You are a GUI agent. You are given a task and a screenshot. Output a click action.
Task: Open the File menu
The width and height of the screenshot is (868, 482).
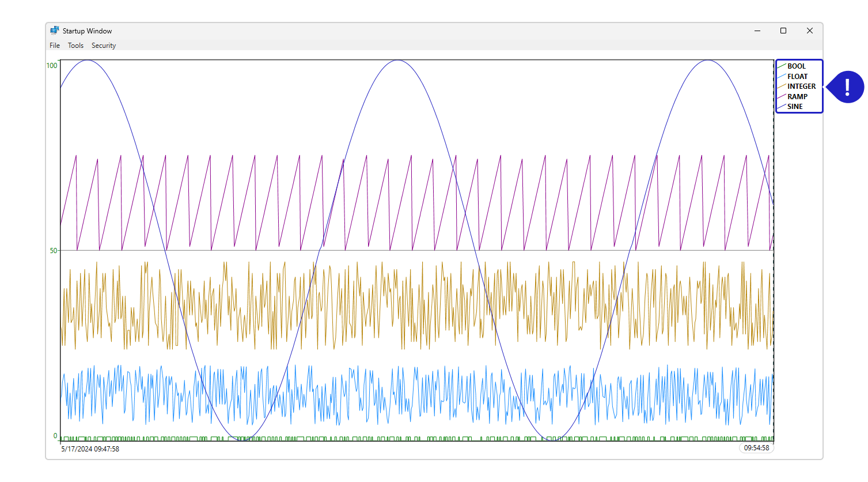pos(55,46)
